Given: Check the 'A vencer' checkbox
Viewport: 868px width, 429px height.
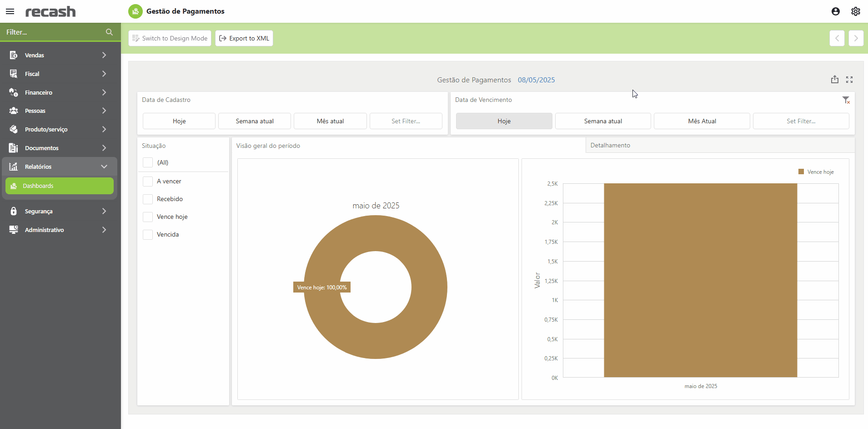Looking at the screenshot, I should (148, 182).
